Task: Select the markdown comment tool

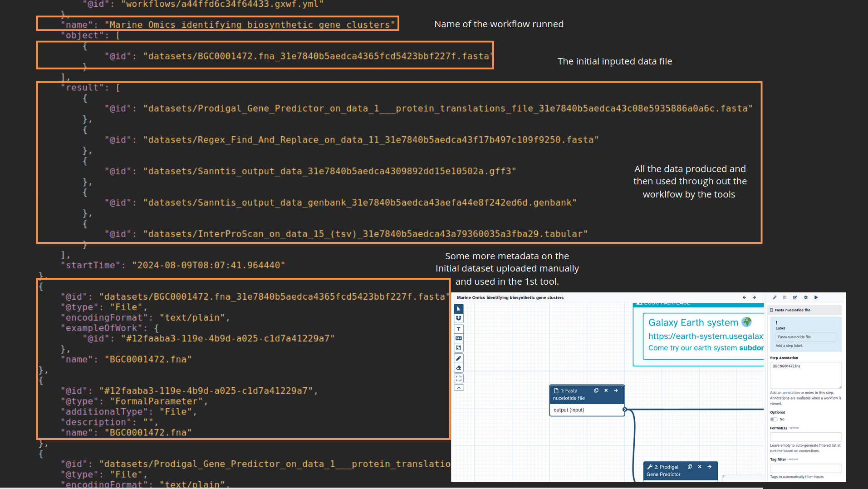Action: coord(459,338)
